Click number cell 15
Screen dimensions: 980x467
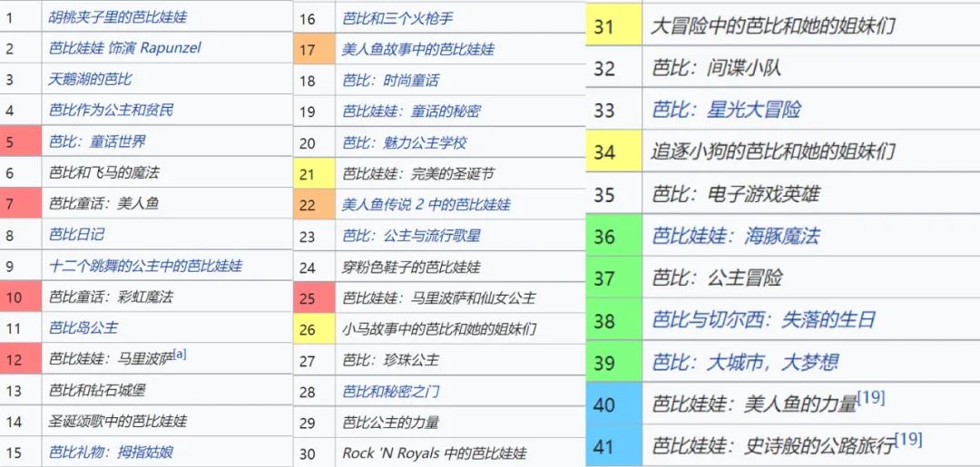coord(21,452)
